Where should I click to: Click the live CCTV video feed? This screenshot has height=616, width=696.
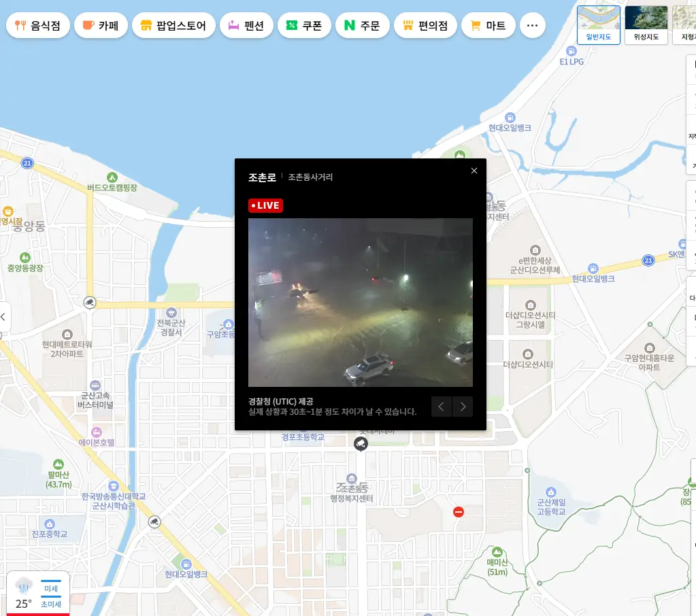click(360, 303)
